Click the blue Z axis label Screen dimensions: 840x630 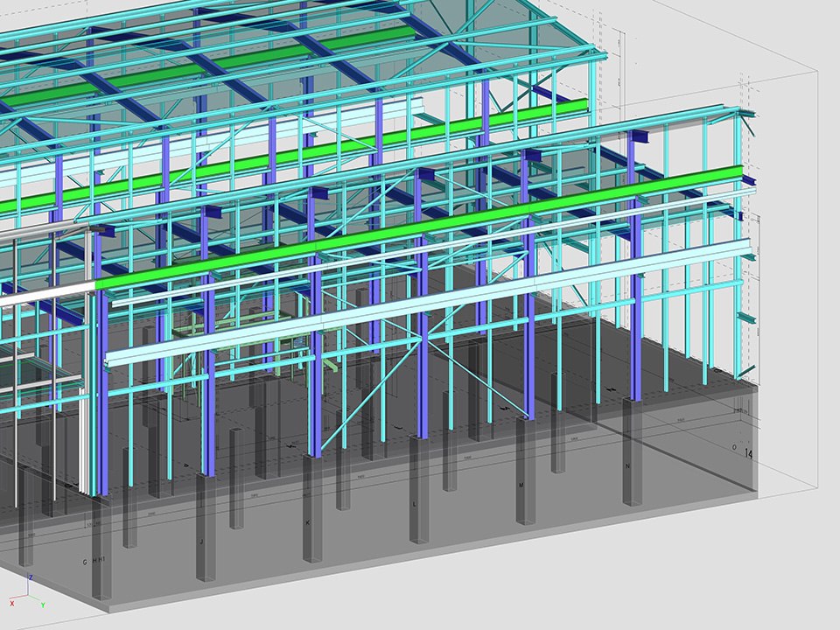click(x=31, y=577)
